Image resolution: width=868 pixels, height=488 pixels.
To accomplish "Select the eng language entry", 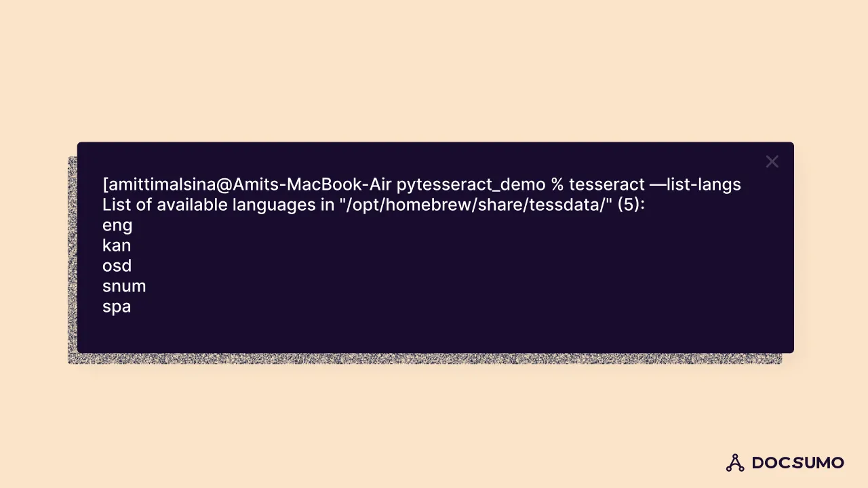I will [117, 226].
